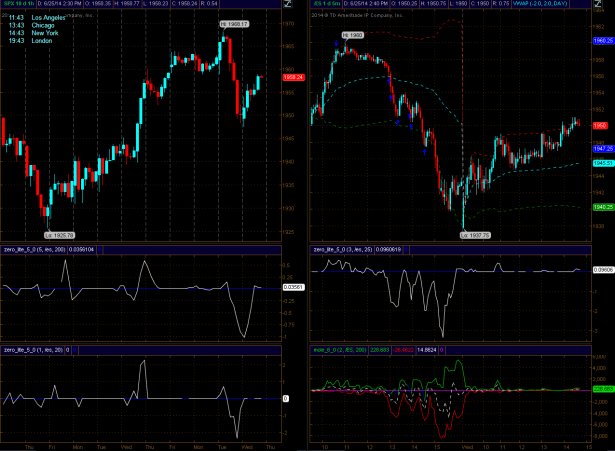The height and width of the screenshot is (451, 615).
Task: Click the red 1950 last-price tag on /ES axis
Action: (600, 125)
